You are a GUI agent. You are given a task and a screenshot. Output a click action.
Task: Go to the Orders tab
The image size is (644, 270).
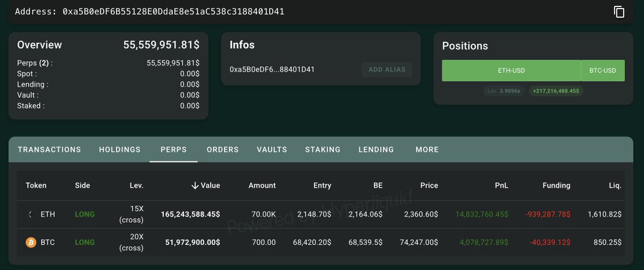(222, 150)
